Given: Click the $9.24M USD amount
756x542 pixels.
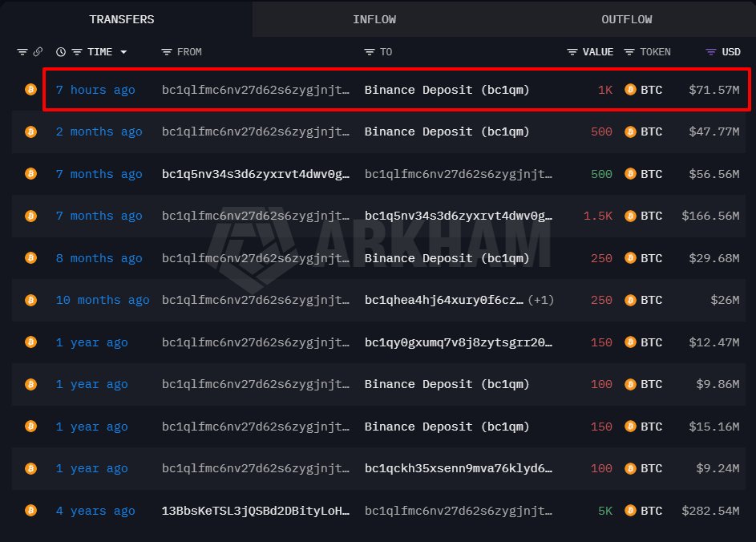Looking at the screenshot, I should [x=718, y=468].
